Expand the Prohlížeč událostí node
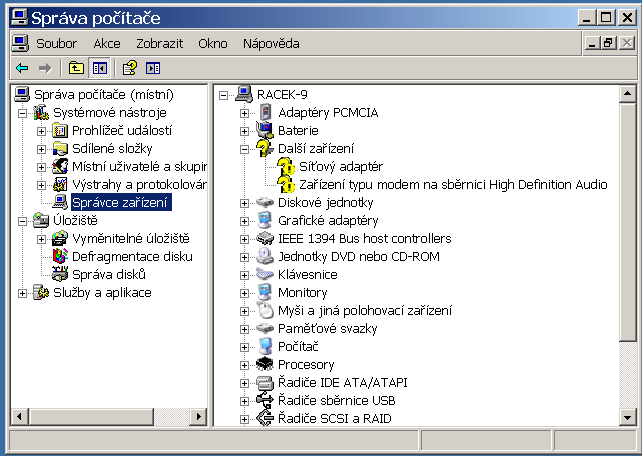Viewport: 642px width, 456px height. point(41,131)
